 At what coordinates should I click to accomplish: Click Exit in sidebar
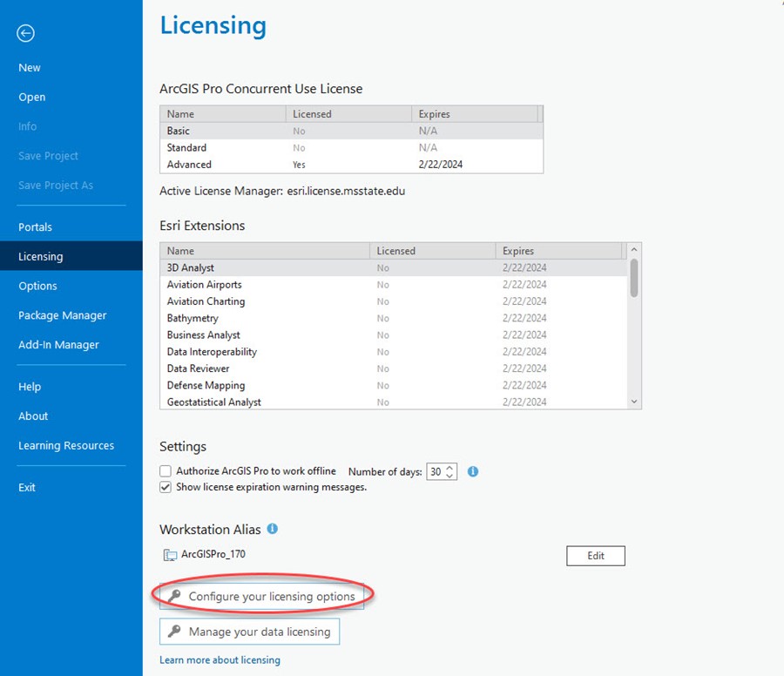[26, 488]
